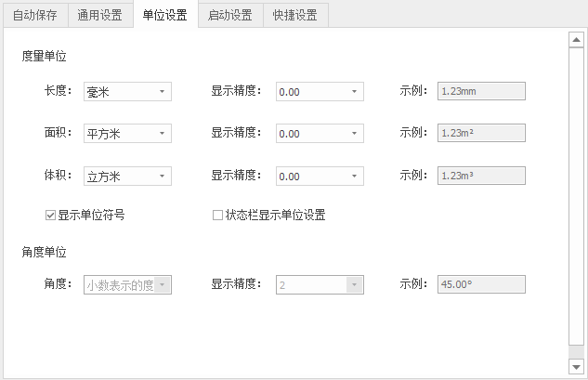Screen dimensions: 588x380
Task: Enable 状态栏显示单位设置 checkbox
Action: [x=218, y=216]
